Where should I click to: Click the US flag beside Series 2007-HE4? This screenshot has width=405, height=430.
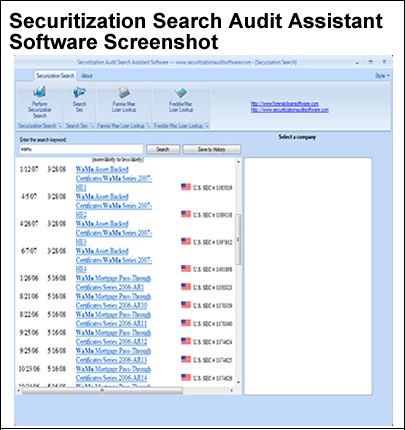point(186,269)
